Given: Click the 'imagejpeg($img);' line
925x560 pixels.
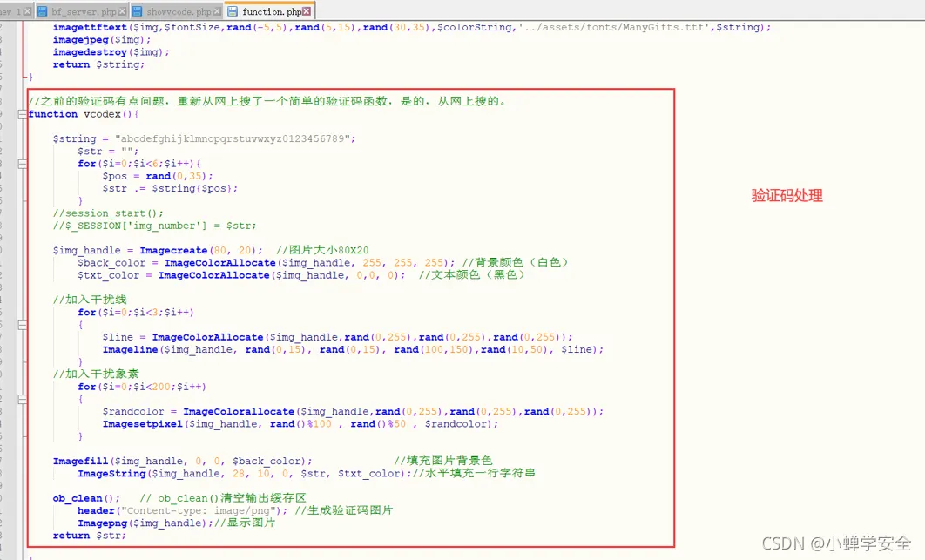Looking at the screenshot, I should pyautogui.click(x=101, y=39).
